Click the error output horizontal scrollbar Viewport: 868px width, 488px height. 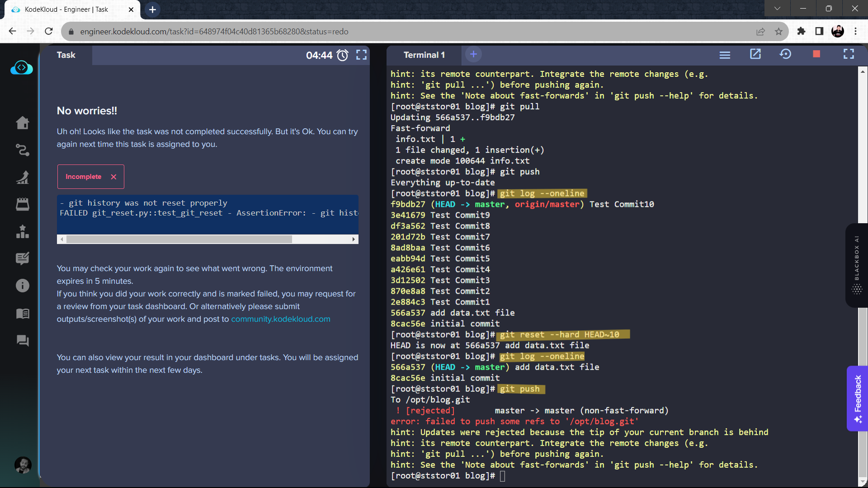pyautogui.click(x=179, y=239)
